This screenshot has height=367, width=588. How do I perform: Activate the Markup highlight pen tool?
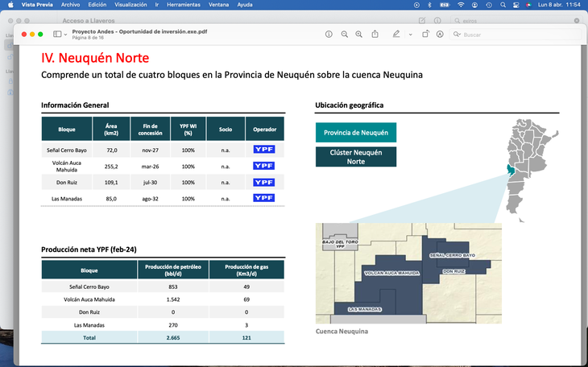[395, 35]
